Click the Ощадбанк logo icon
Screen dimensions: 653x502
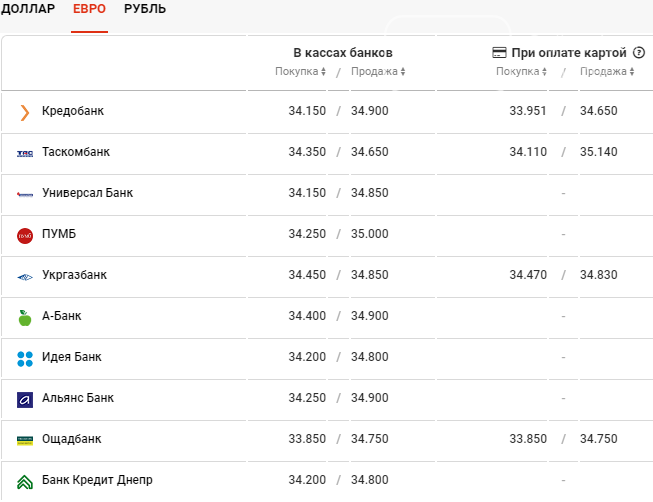25,440
